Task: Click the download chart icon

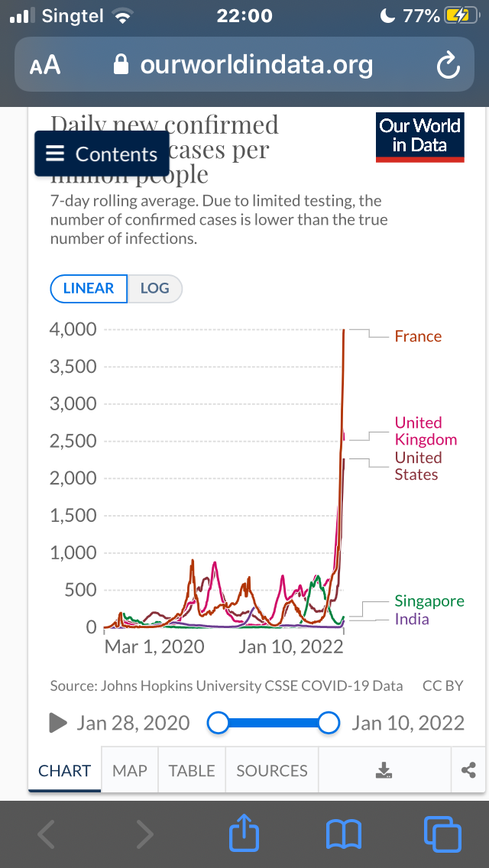Action: pos(384,770)
